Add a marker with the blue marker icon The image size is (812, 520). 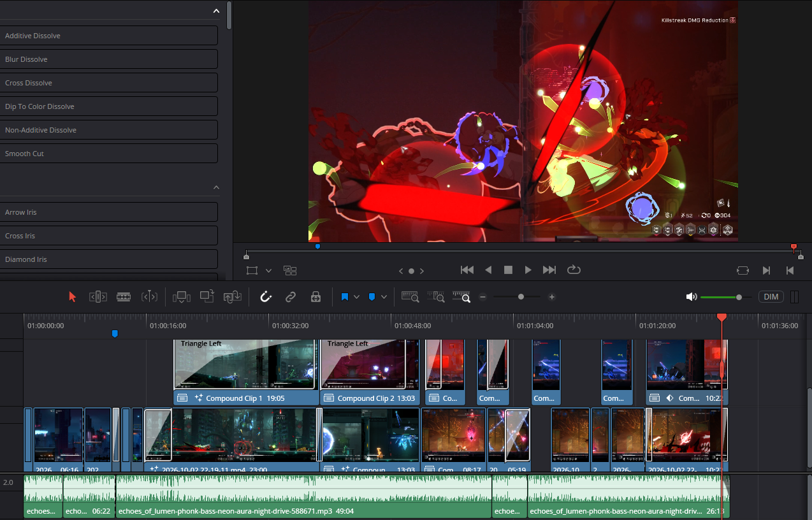click(372, 297)
